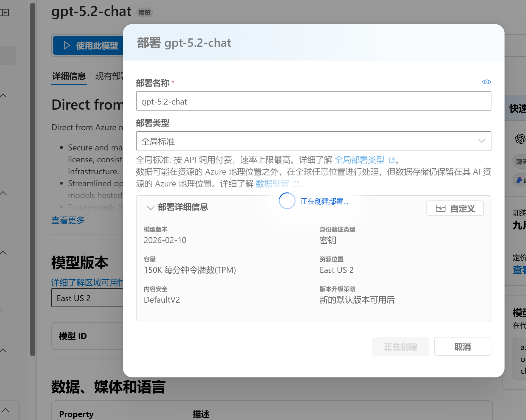Click the chevron arrow in 部署类型 combo box
The image size is (526, 420).
click(482, 141)
